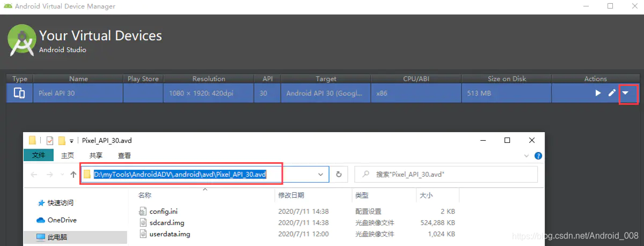Screen dimensions: 644x246
Task: Expand the Explorer ribbon with the chevron
Action: [527, 156]
